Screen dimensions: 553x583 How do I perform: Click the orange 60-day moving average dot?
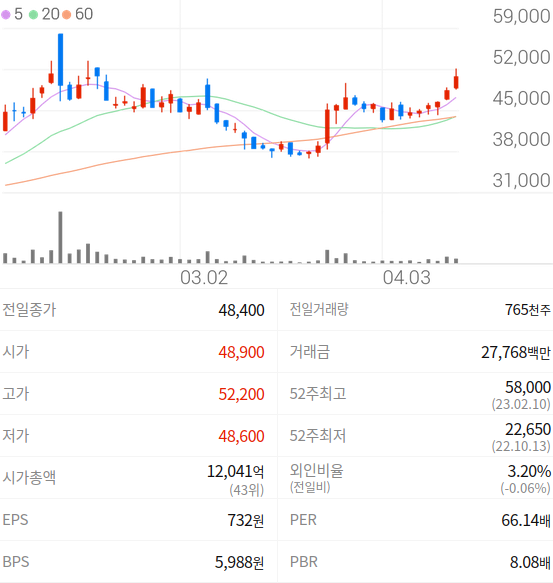[67, 15]
